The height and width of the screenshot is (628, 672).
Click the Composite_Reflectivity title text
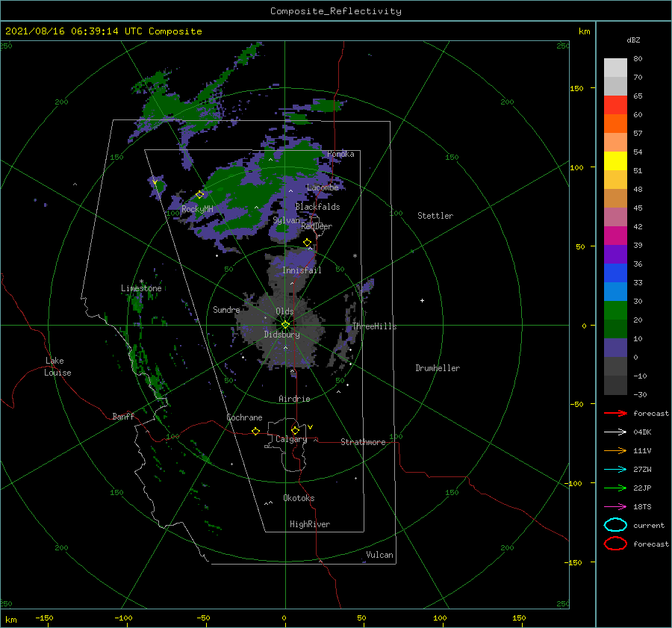tap(336, 11)
